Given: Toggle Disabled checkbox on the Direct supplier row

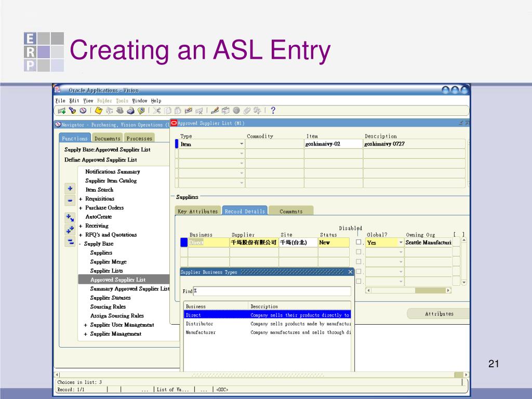Looking at the screenshot, I should (x=358, y=242).
